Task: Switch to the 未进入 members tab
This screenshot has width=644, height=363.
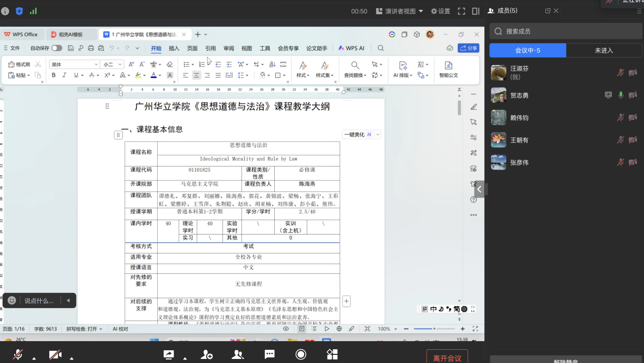Action: (604, 50)
